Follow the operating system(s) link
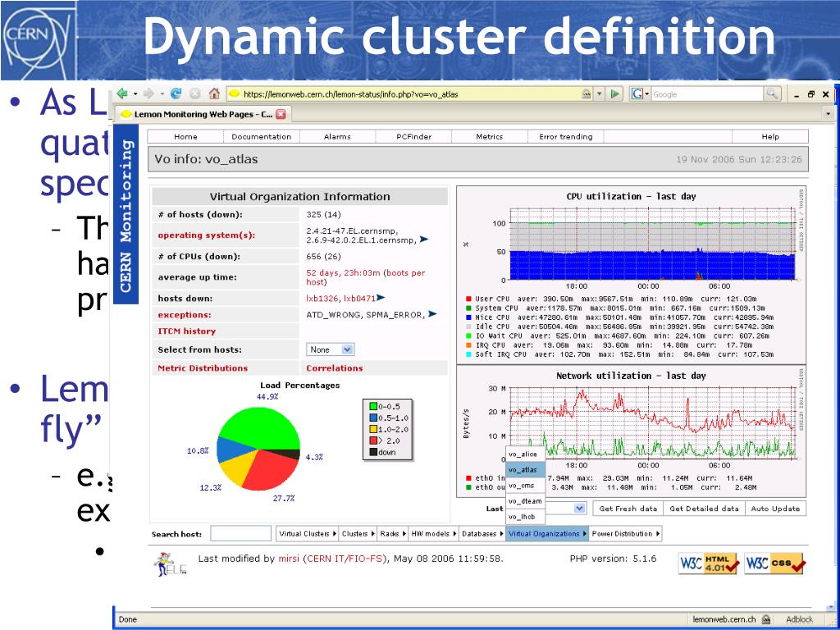This screenshot has width=840, height=630. pos(206,235)
